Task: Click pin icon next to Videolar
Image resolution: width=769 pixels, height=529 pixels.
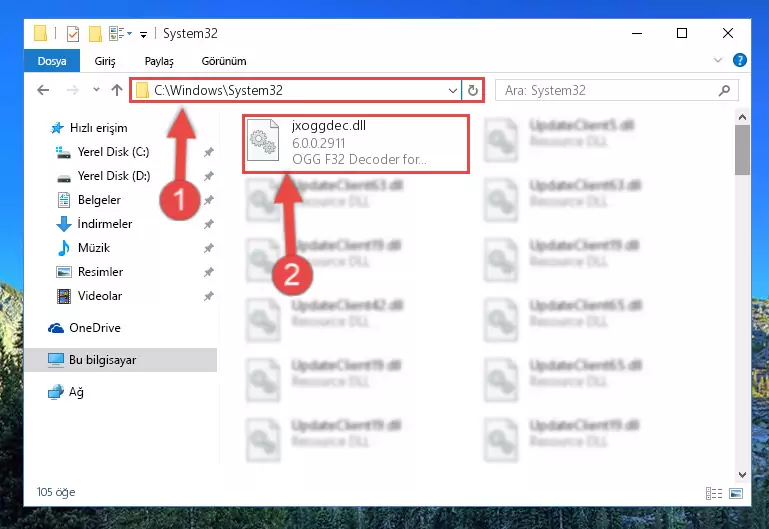Action: (209, 296)
